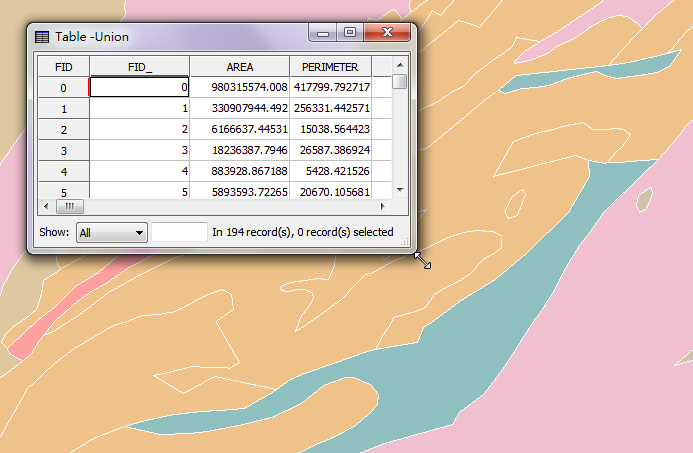Click AREA cell 18236387.7946
The width and height of the screenshot is (693, 453).
coord(240,151)
